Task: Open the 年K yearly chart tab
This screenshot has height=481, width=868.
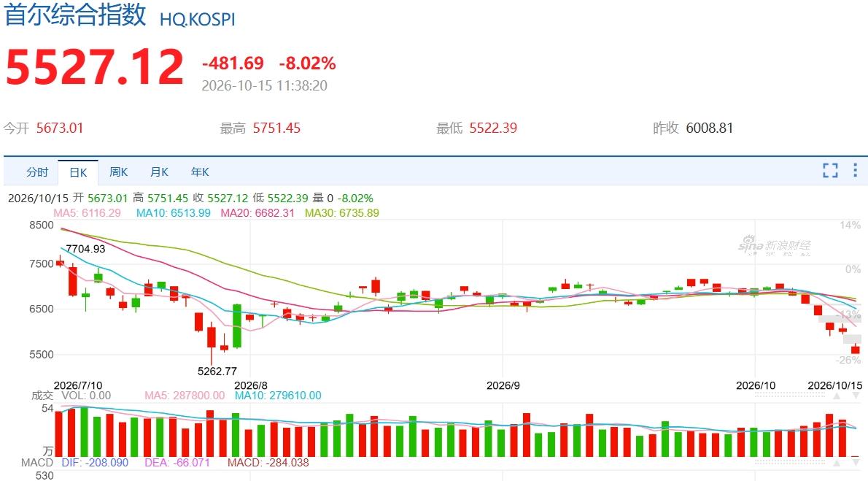Action: (200, 172)
